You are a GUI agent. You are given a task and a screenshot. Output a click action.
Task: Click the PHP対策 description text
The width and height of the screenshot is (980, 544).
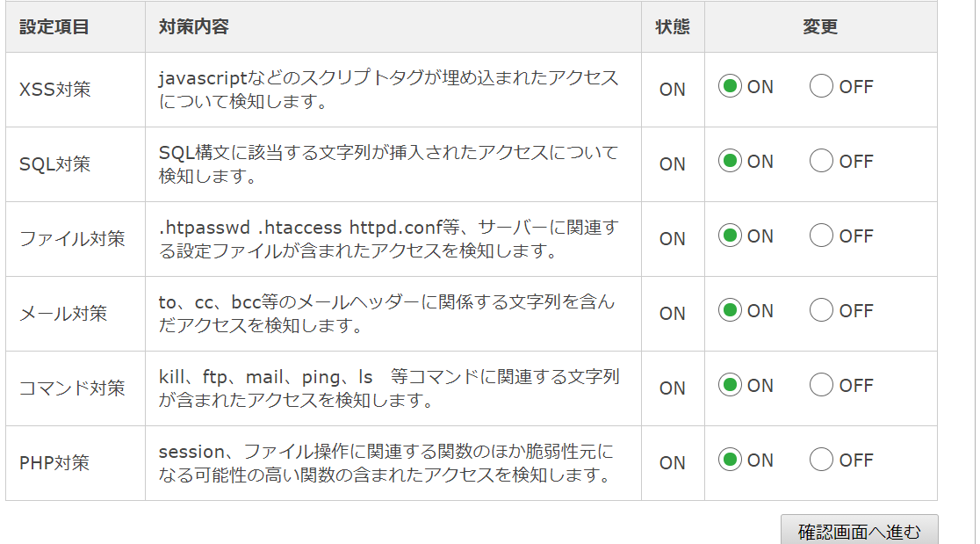click(387, 463)
